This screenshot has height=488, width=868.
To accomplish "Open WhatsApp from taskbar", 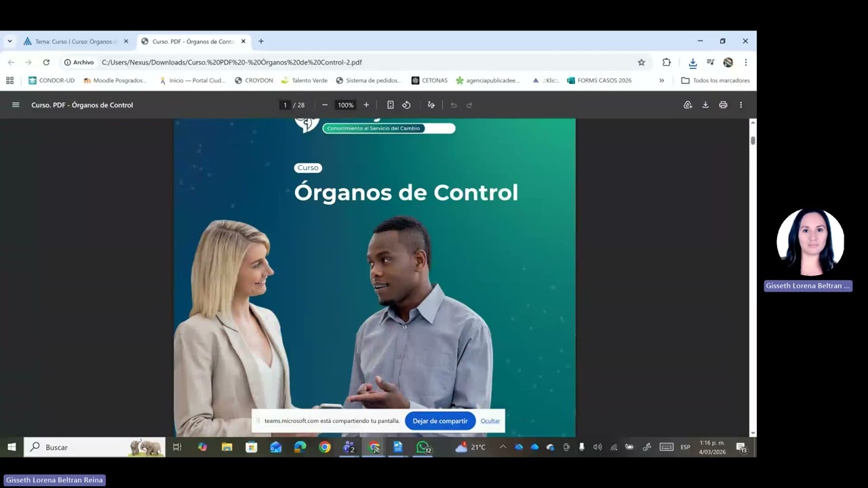I will 423,447.
